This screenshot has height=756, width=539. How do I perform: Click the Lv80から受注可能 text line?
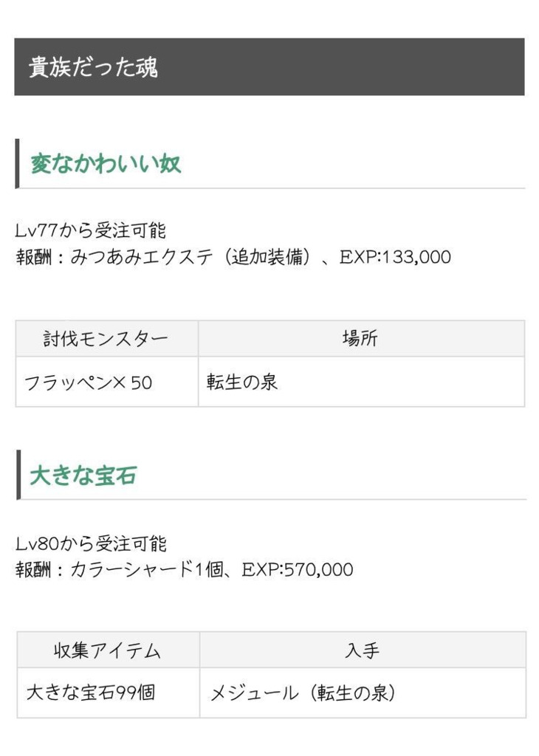(x=91, y=543)
